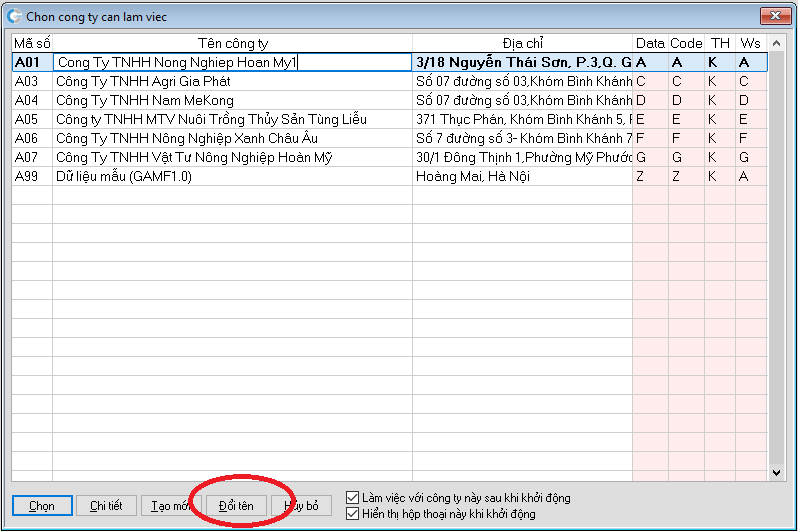Click the Data cell C in the A03 row
This screenshot has height=531, width=798.
[x=650, y=81]
